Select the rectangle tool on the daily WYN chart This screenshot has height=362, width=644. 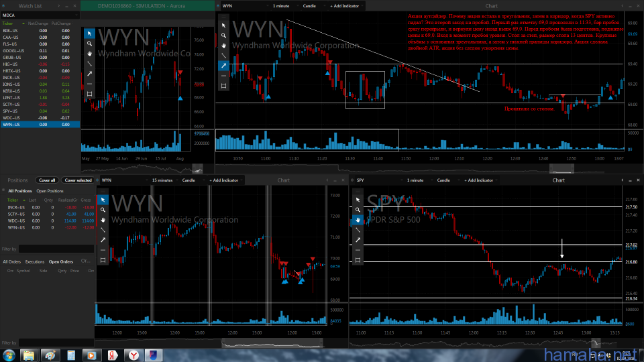pos(89,94)
